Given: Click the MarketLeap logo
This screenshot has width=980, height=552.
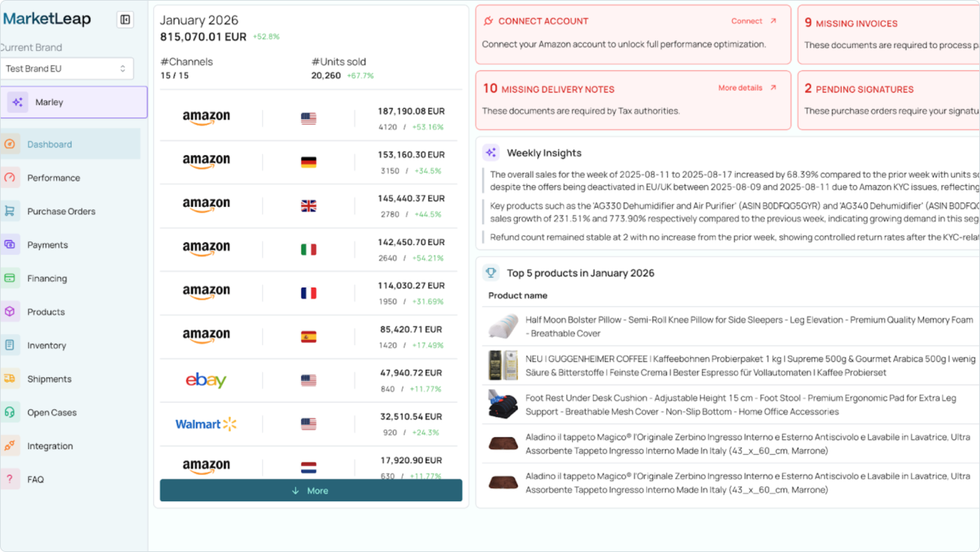Looking at the screenshot, I should (x=47, y=19).
